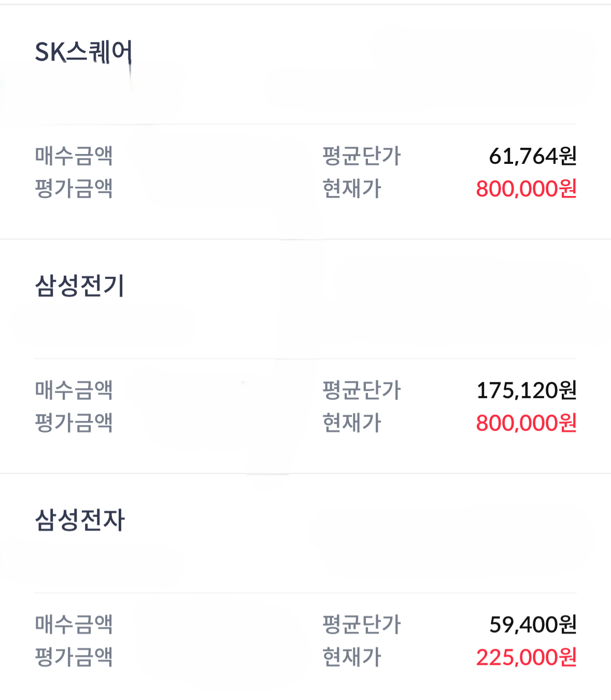Open the SK스퀘어 stock entry
The height and width of the screenshot is (700, 611).
click(84, 52)
